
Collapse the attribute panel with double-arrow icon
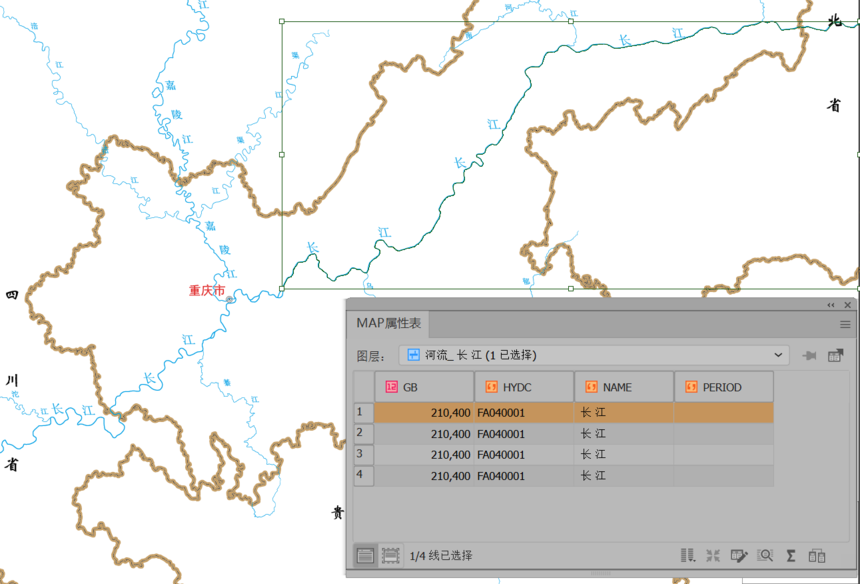(x=830, y=305)
